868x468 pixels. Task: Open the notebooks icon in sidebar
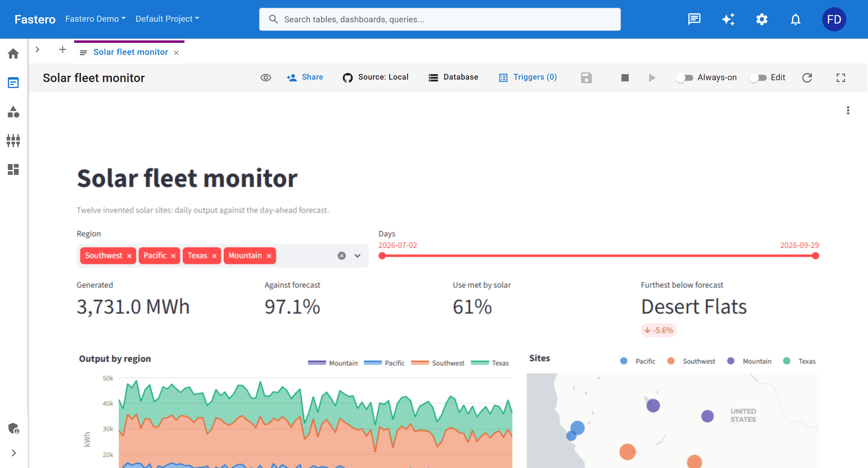tap(13, 83)
